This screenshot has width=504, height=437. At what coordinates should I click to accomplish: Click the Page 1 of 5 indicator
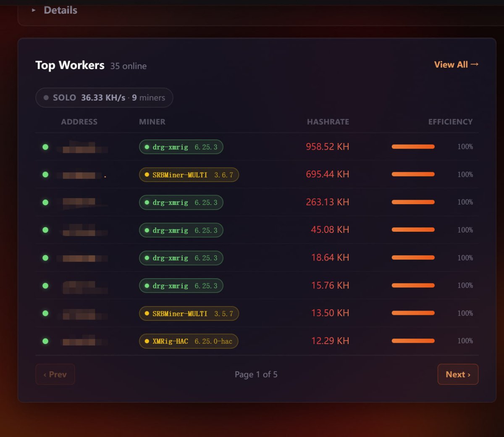[x=256, y=374]
